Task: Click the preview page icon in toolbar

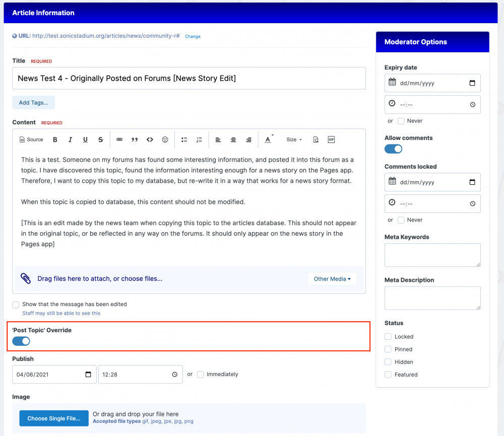Action: tap(316, 139)
